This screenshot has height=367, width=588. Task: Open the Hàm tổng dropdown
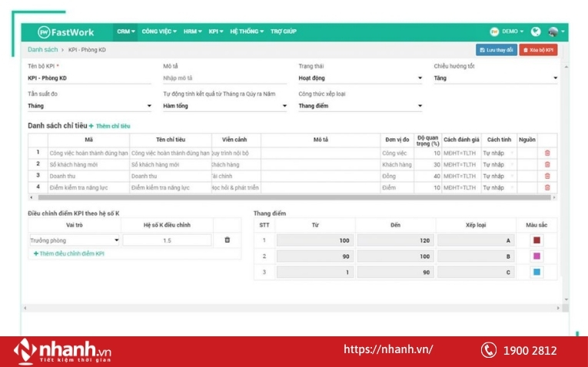[x=224, y=106]
